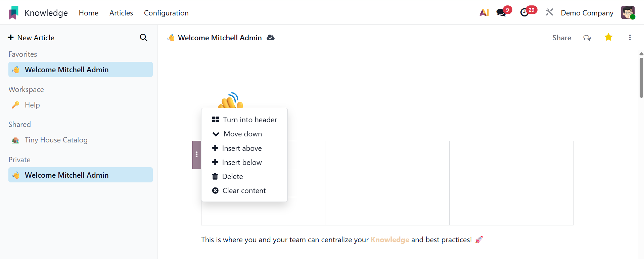Click the Share button
The image size is (644, 259).
pyautogui.click(x=562, y=38)
